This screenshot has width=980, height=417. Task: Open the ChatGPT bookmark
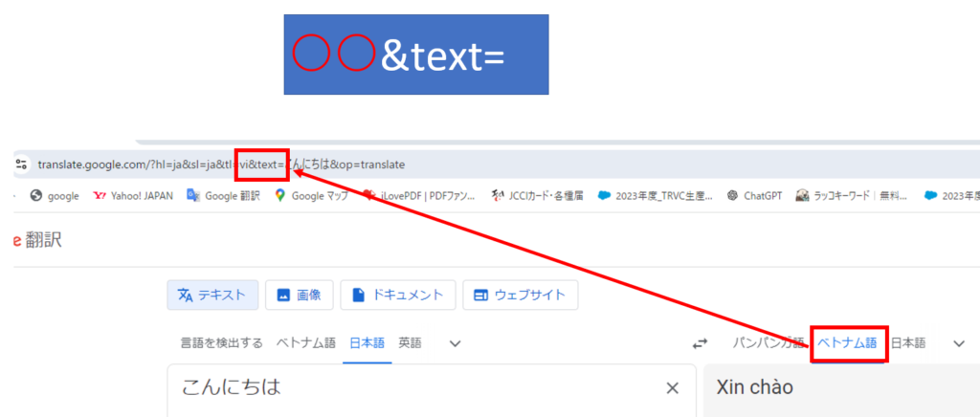pos(754,196)
